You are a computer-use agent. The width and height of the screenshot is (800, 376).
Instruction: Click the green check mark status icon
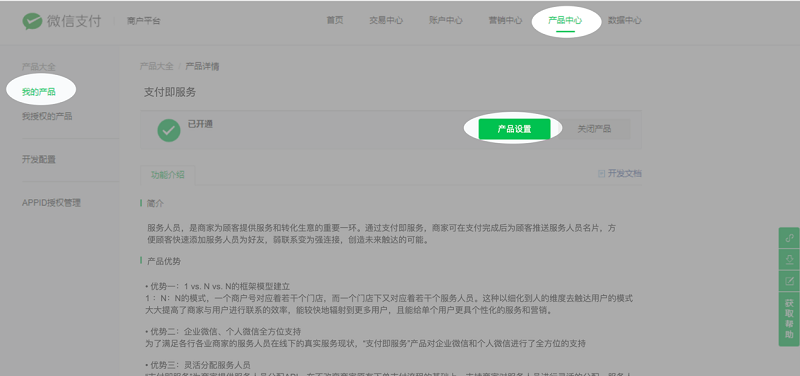click(x=169, y=130)
